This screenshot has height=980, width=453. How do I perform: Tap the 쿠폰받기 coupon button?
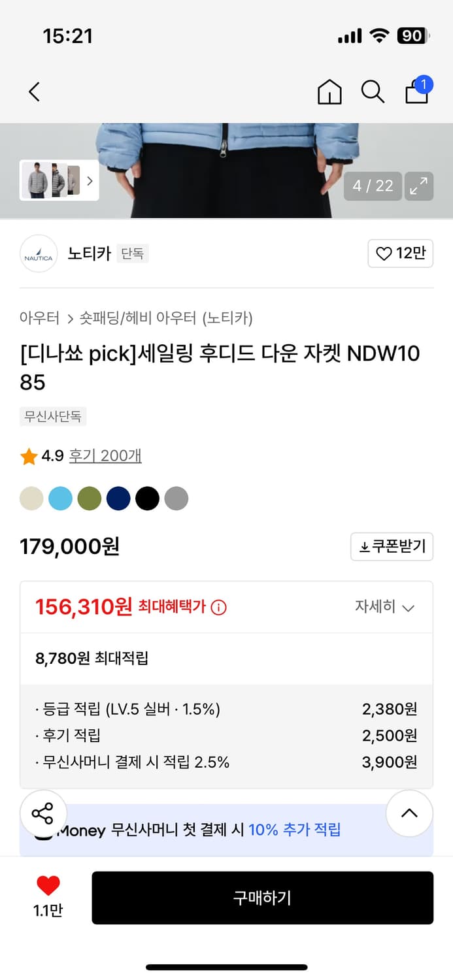coord(392,546)
